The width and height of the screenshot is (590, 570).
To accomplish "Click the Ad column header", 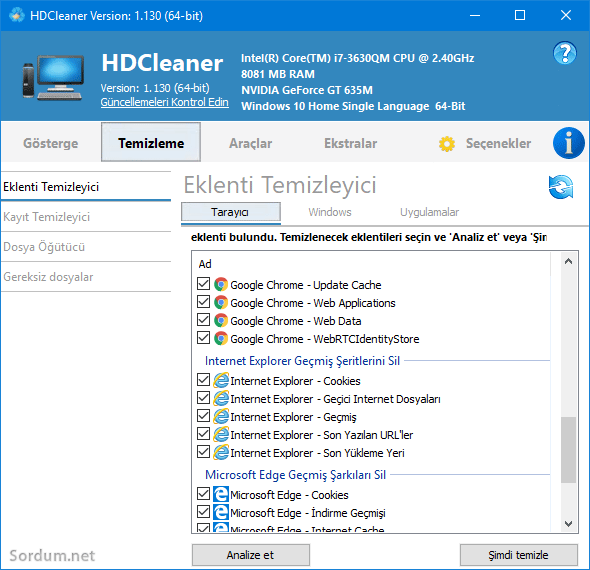I will click(x=205, y=264).
